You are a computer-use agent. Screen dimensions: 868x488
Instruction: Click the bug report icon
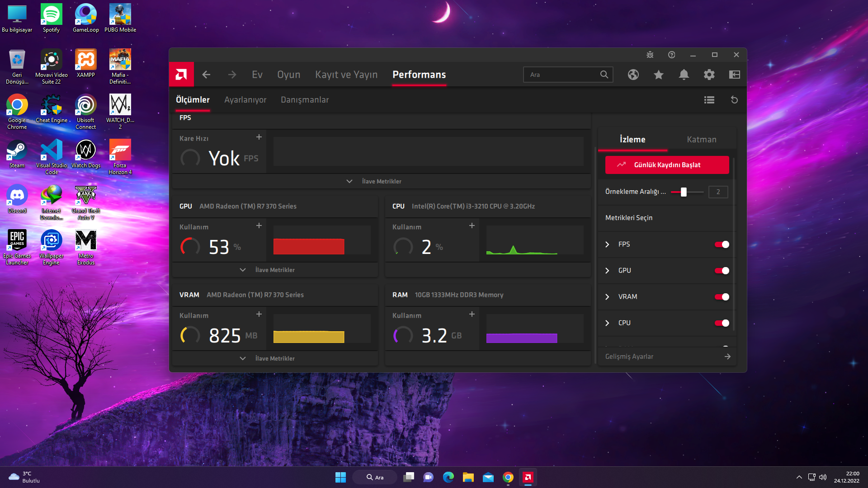click(650, 55)
